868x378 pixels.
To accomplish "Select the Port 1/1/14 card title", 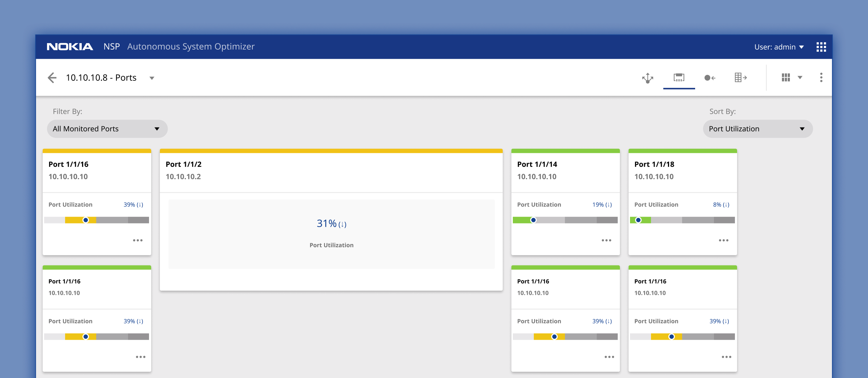I will [x=537, y=164].
